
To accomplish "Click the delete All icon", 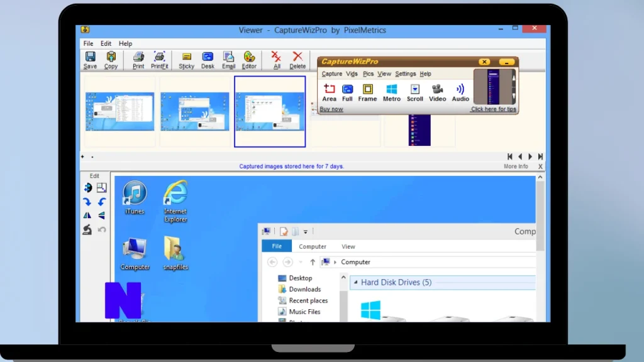I will (277, 60).
